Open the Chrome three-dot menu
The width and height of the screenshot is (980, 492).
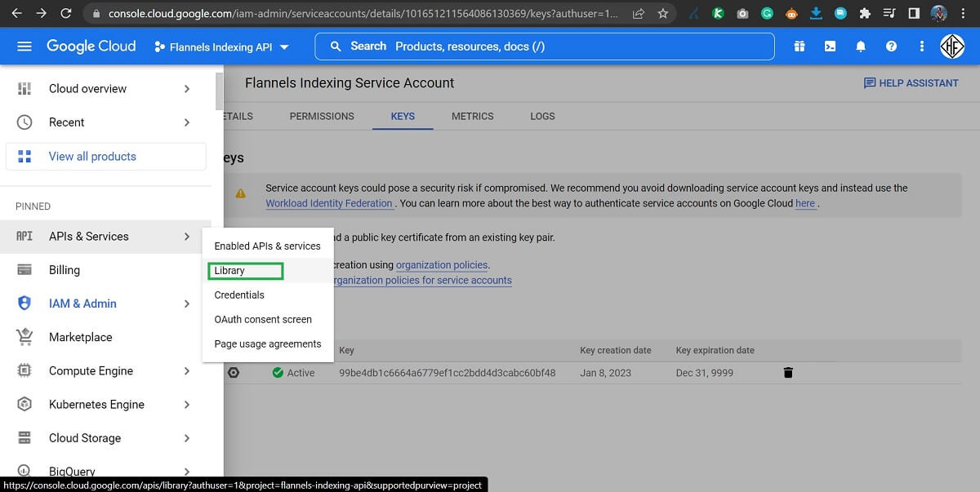pos(964,13)
